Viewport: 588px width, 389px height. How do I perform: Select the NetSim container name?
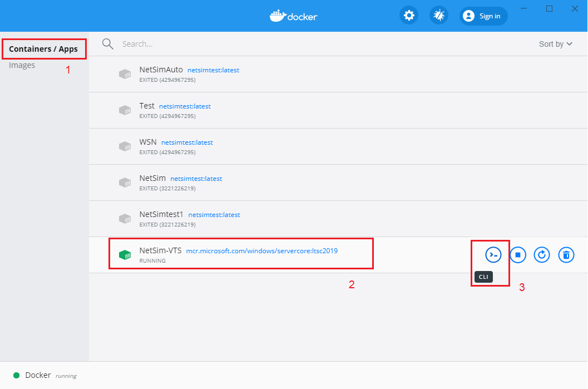(152, 178)
